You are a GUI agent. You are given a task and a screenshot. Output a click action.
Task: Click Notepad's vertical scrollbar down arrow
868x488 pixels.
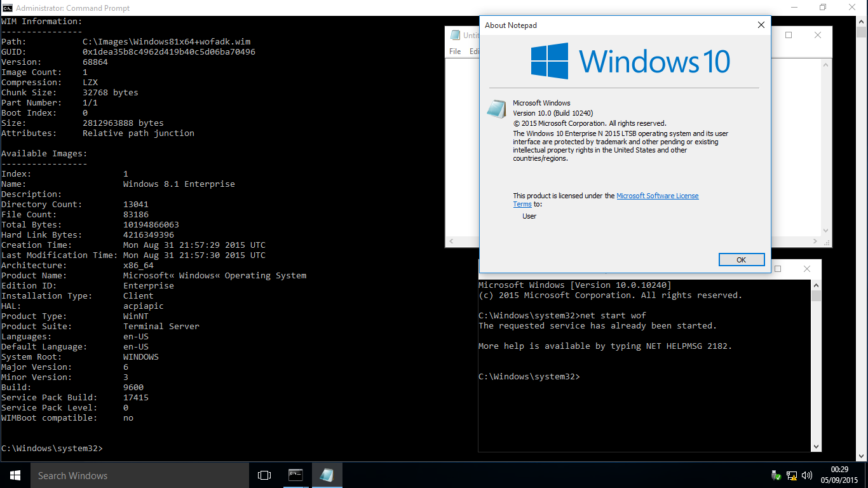(x=826, y=231)
